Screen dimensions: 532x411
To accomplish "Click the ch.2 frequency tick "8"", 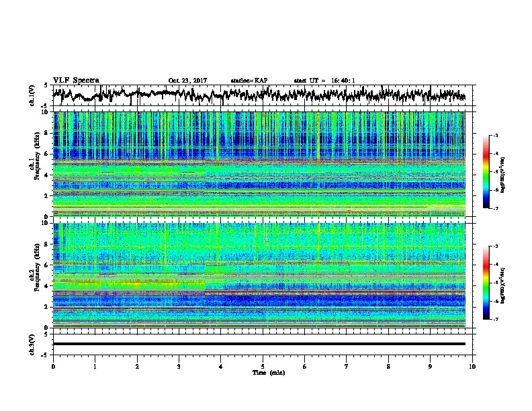I will pyautogui.click(x=48, y=244).
